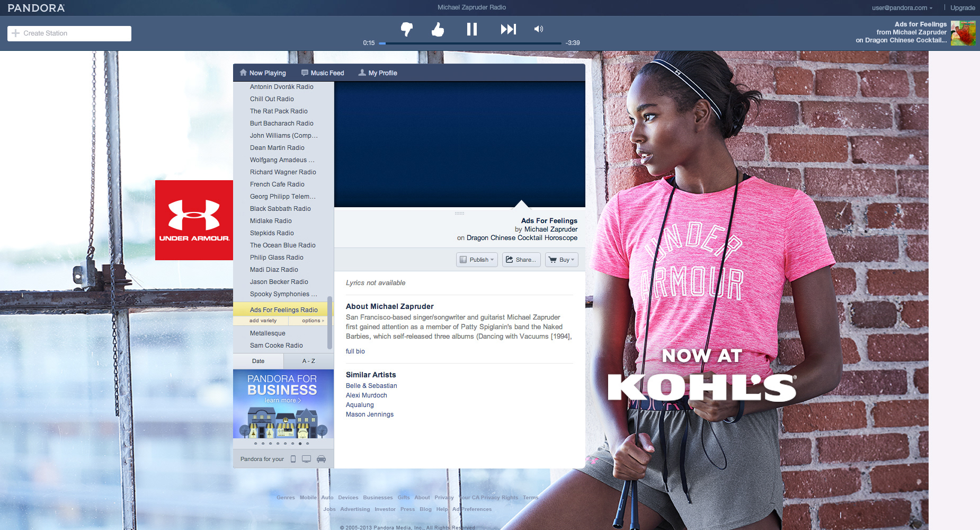Open the album art thumbnail in header
The height and width of the screenshot is (530, 980).
click(x=963, y=33)
